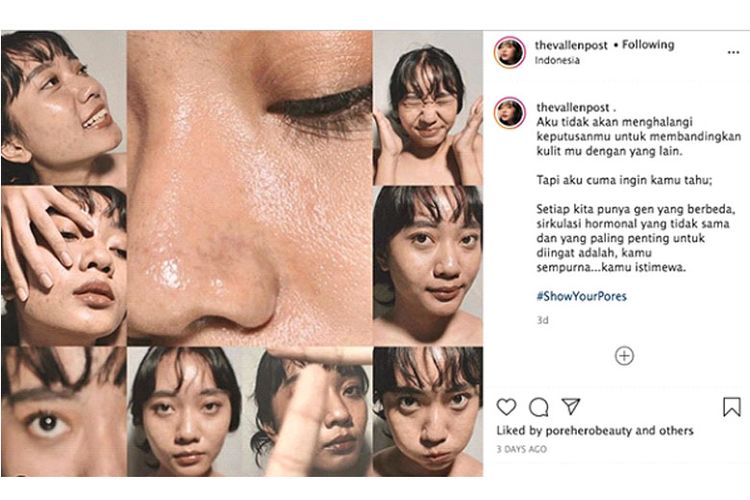Open the three-dot more options menu

click(x=733, y=50)
